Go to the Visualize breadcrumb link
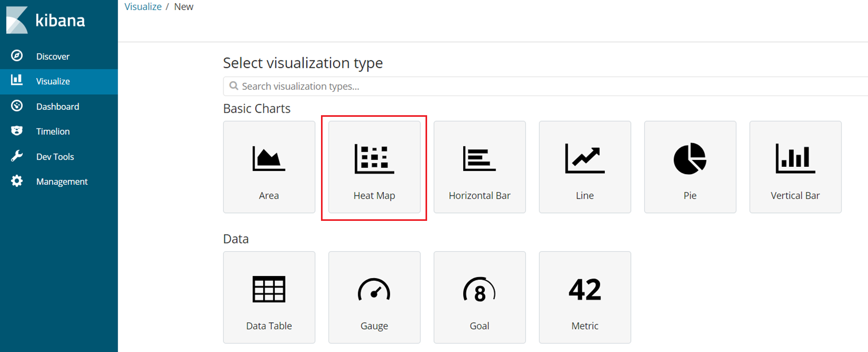This screenshot has height=352, width=868. click(x=143, y=6)
